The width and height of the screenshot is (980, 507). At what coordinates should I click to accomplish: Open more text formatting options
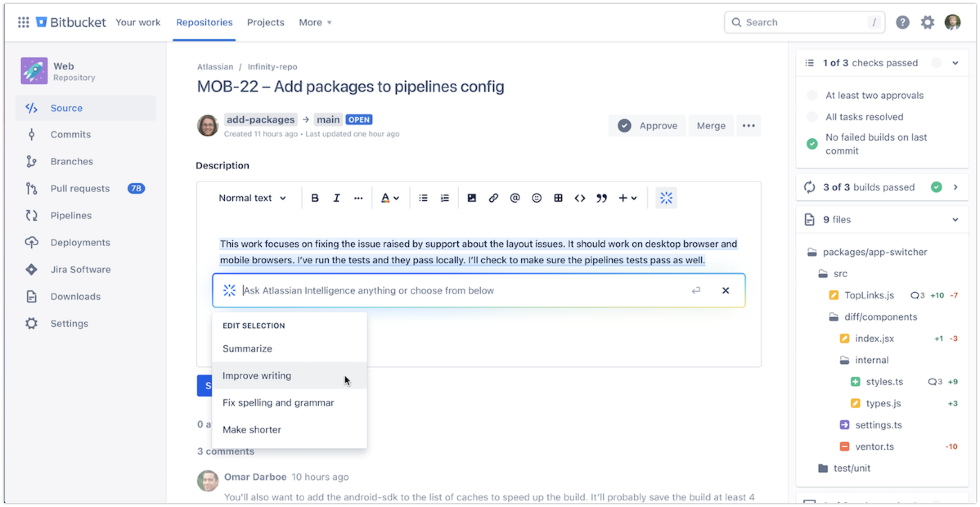pos(358,198)
